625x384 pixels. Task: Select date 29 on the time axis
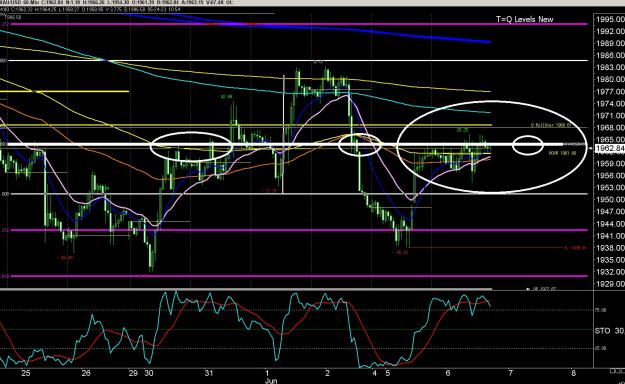point(133,373)
